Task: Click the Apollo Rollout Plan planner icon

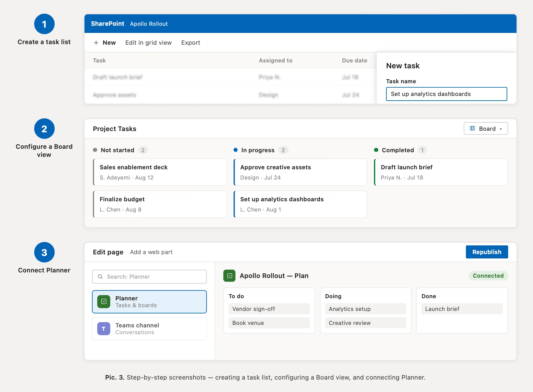Action: 229,276
